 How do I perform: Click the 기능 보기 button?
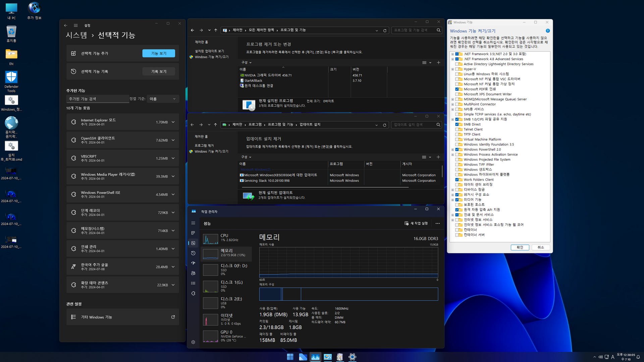click(x=159, y=53)
